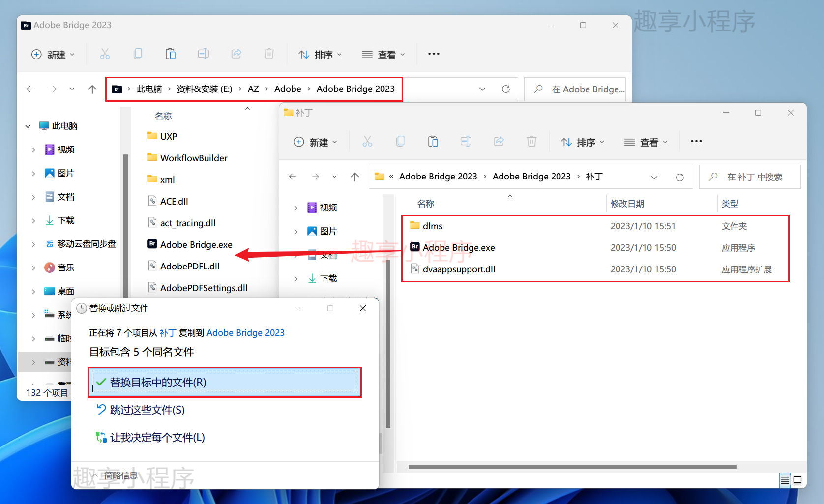
Task: Click AZ breadcrumb in Adobe Bridge window address bar
Action: tap(253, 89)
